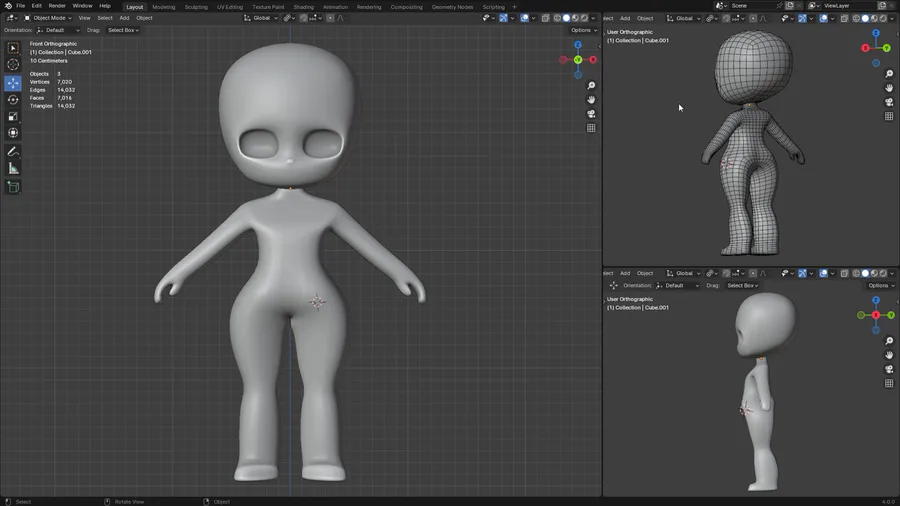Open Global orientation dropdown in top-right viewport
900x506 pixels.
[x=684, y=18]
